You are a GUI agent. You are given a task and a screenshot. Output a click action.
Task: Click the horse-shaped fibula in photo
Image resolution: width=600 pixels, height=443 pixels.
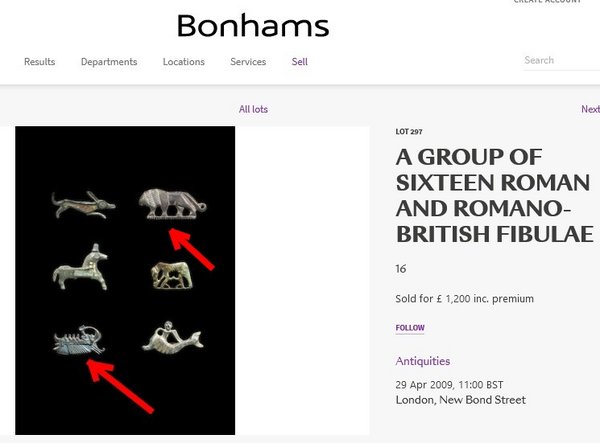point(80,267)
